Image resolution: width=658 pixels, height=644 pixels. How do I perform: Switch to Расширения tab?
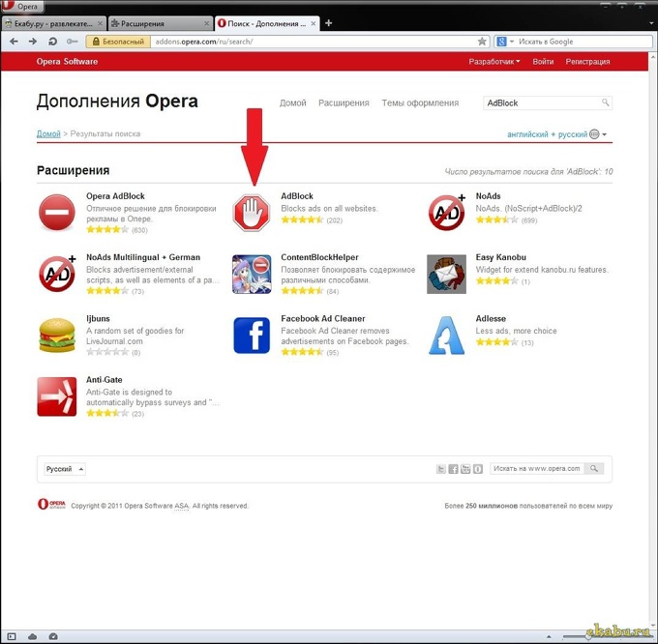pyautogui.click(x=160, y=23)
